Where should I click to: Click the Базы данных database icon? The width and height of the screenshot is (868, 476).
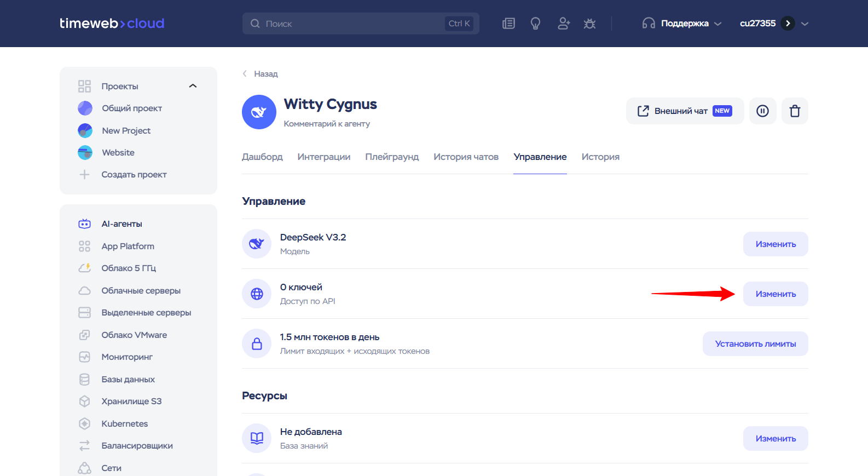coord(84,380)
